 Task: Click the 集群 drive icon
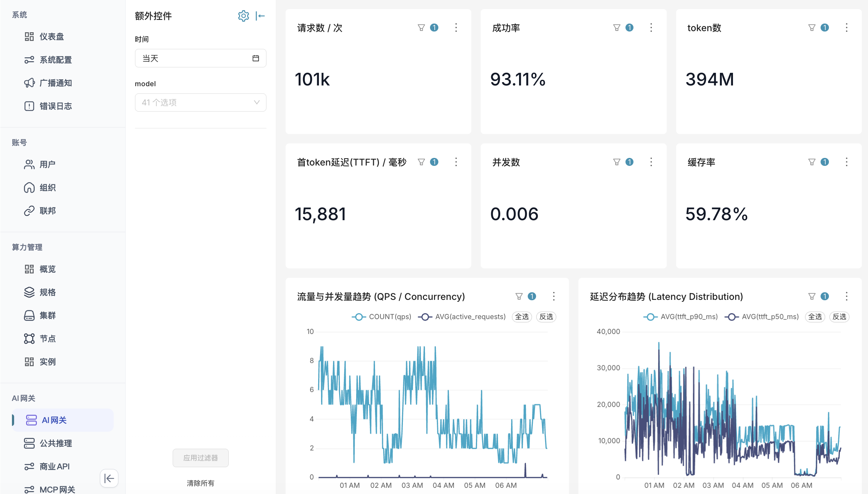coord(29,315)
